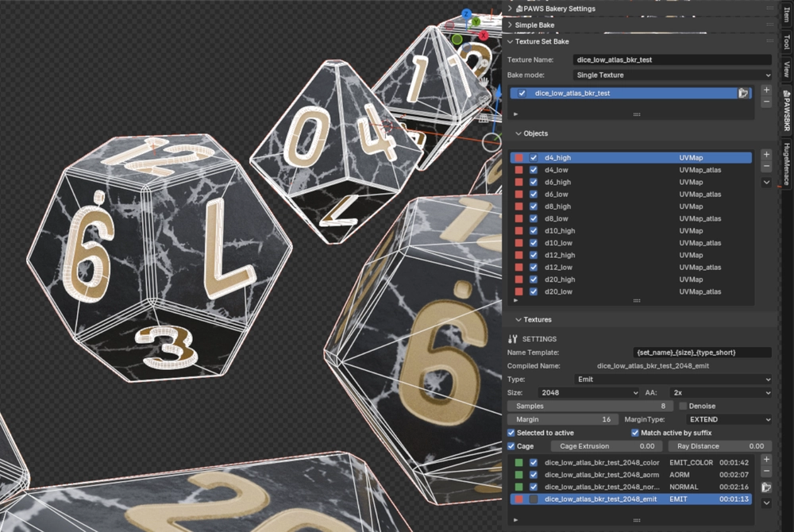This screenshot has height=532, width=794.
Task: Enable the Denoise checkbox
Action: (683, 406)
